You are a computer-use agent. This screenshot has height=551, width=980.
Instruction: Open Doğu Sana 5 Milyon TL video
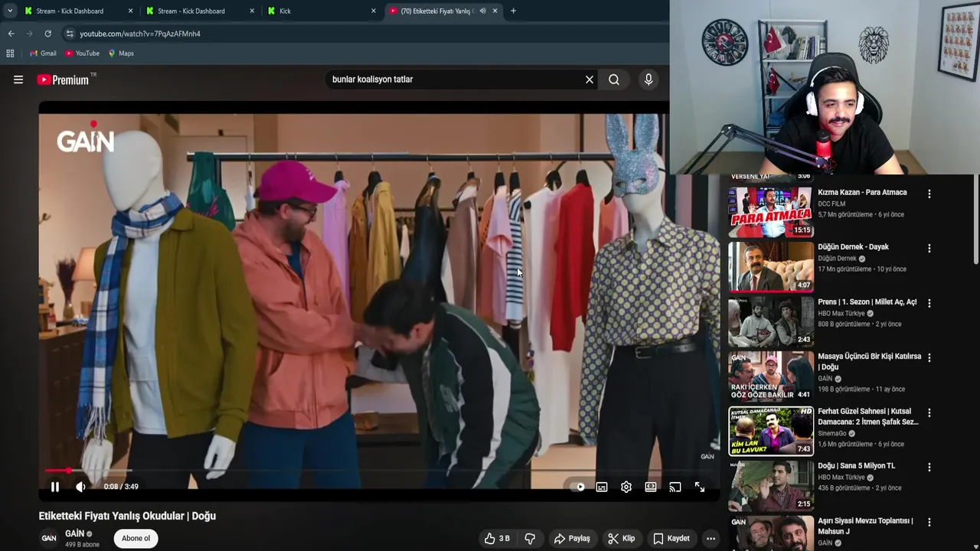coord(856,466)
